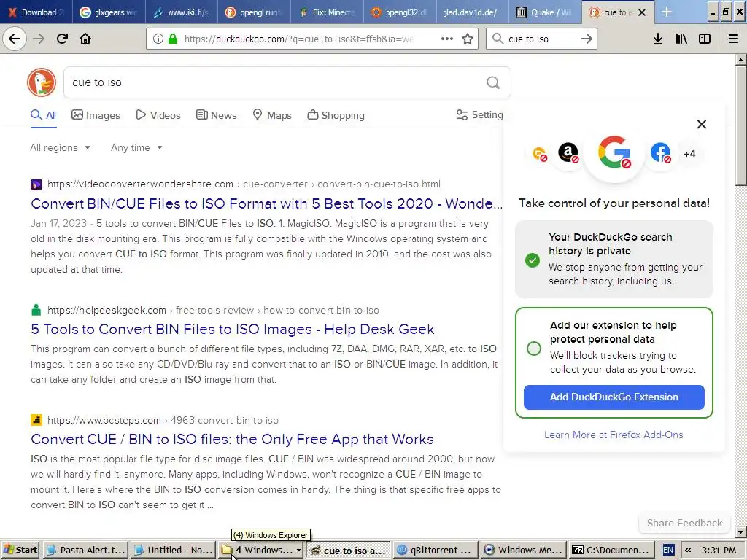Screen dimensions: 747x560
Task: Switch to Images results
Action: tap(96, 115)
